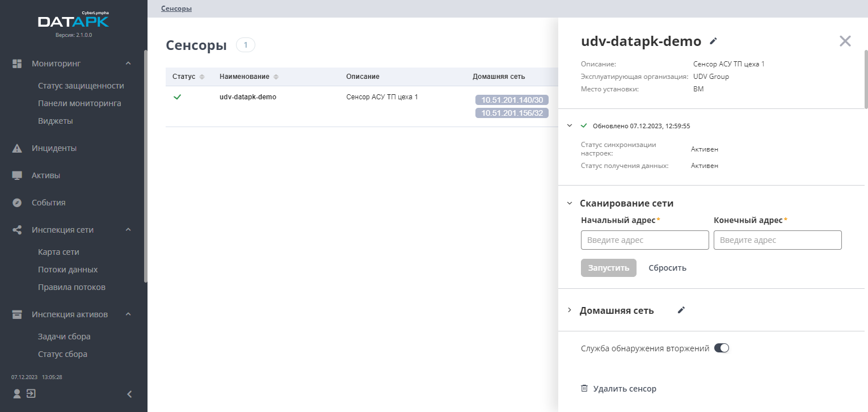Collapse the sidebar with the left arrow
Image resolution: width=868 pixels, height=412 pixels.
pos(129,394)
